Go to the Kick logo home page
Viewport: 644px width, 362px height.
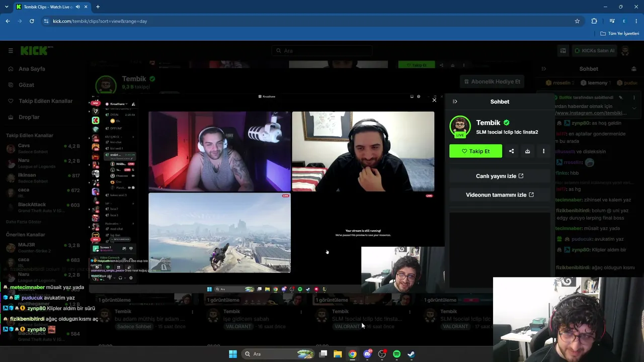[x=36, y=50]
